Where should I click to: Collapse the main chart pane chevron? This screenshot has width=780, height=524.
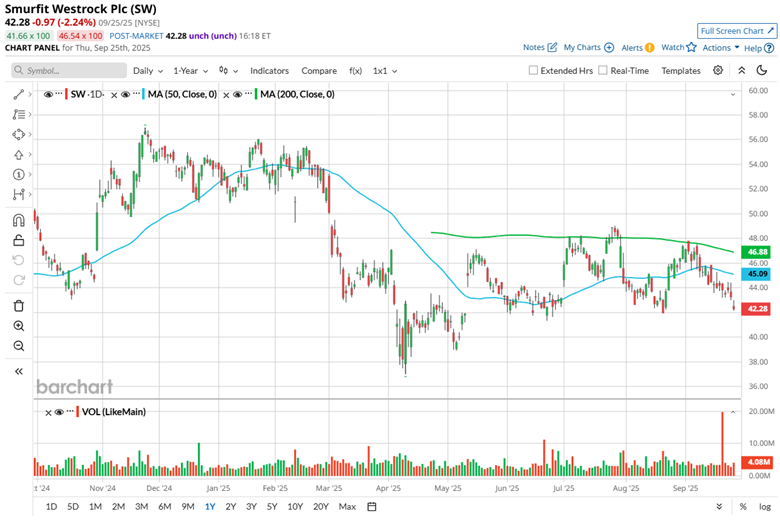pos(733,94)
